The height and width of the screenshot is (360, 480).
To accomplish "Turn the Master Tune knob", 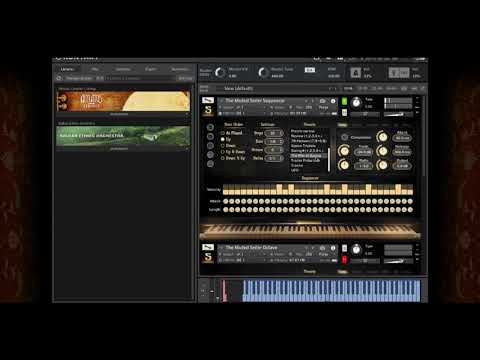I will point(263,72).
